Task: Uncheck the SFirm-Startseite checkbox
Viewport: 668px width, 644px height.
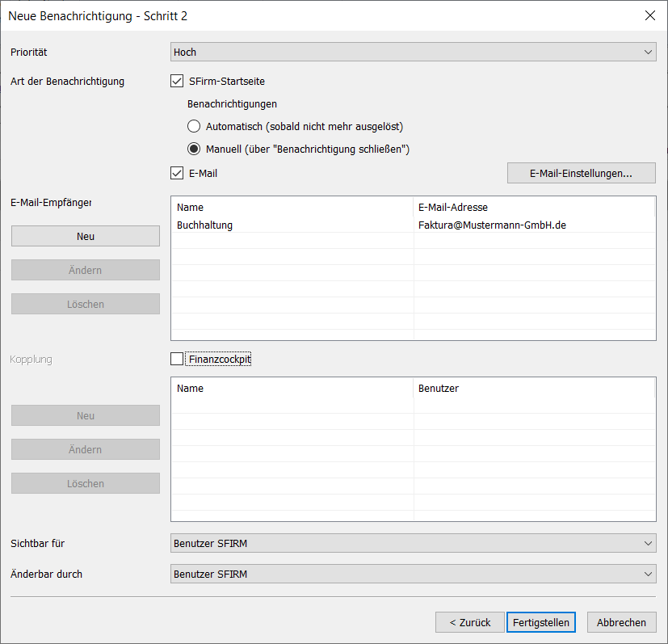Action: tap(177, 81)
